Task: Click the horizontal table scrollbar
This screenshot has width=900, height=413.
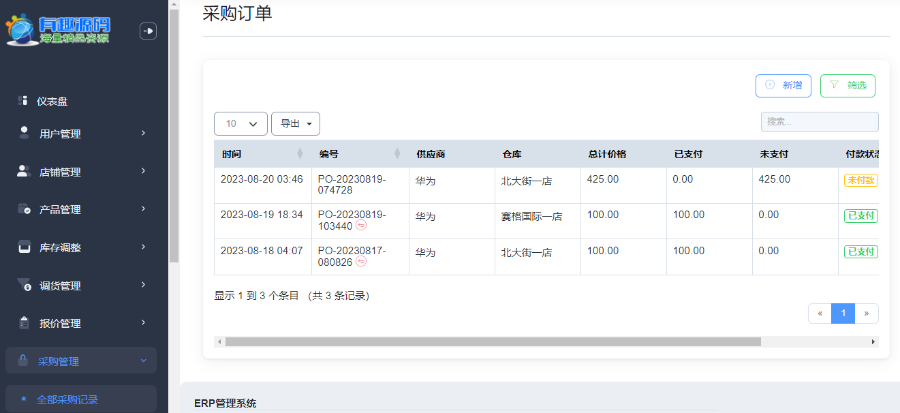Action: 490,341
